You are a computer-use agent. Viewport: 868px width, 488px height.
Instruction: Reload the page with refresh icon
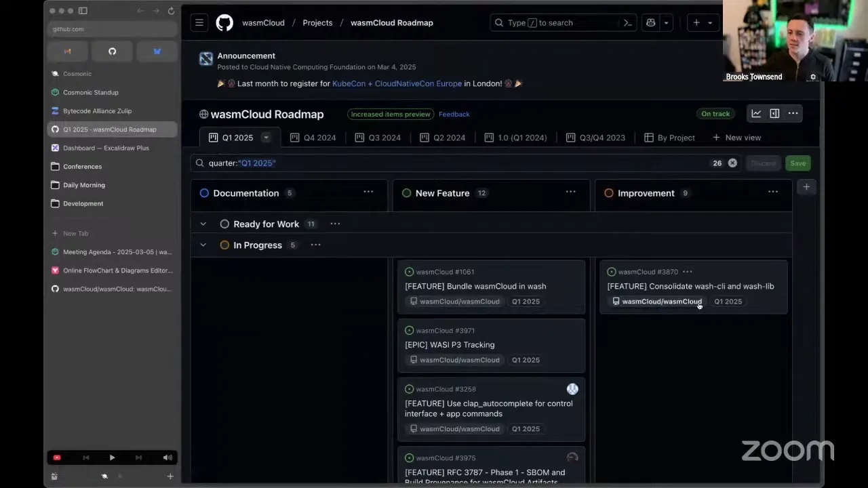[x=171, y=11]
